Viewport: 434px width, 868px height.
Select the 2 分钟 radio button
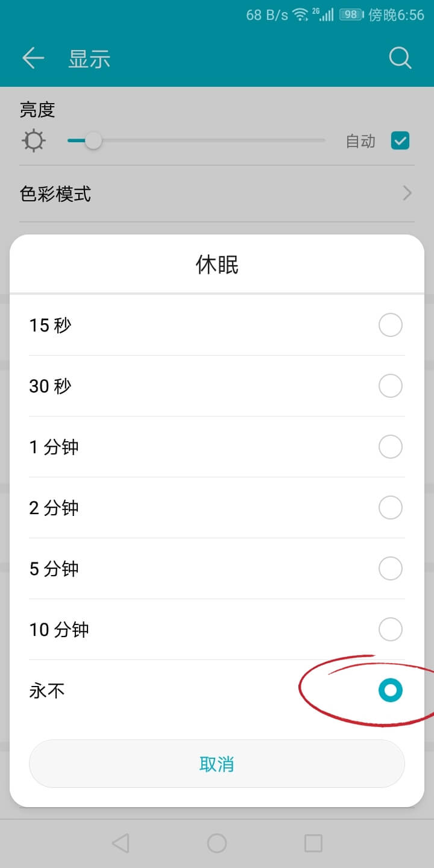tap(390, 508)
